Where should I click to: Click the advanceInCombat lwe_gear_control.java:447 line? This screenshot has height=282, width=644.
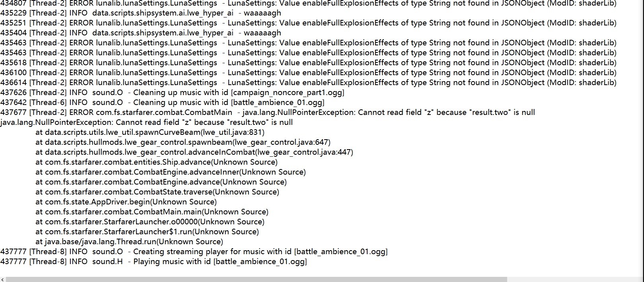click(194, 152)
